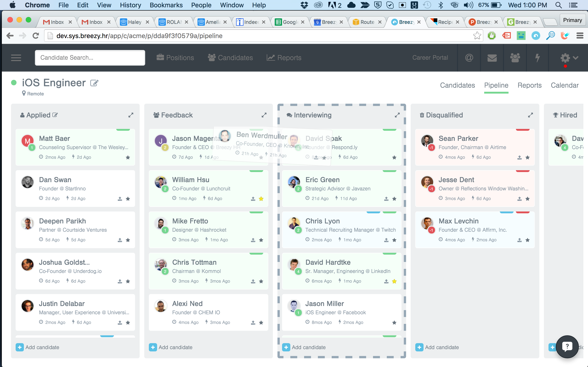Open the Bookmarks menu in menu bar

click(x=166, y=5)
